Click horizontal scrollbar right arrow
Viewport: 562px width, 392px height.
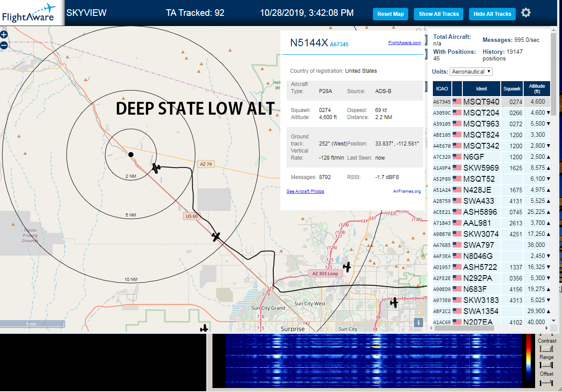(547, 328)
